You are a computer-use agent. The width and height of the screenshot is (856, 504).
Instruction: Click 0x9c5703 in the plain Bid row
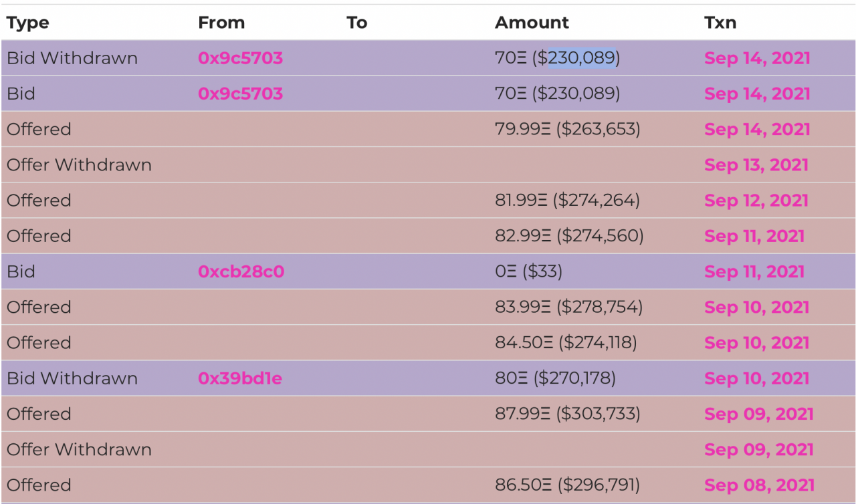point(240,94)
